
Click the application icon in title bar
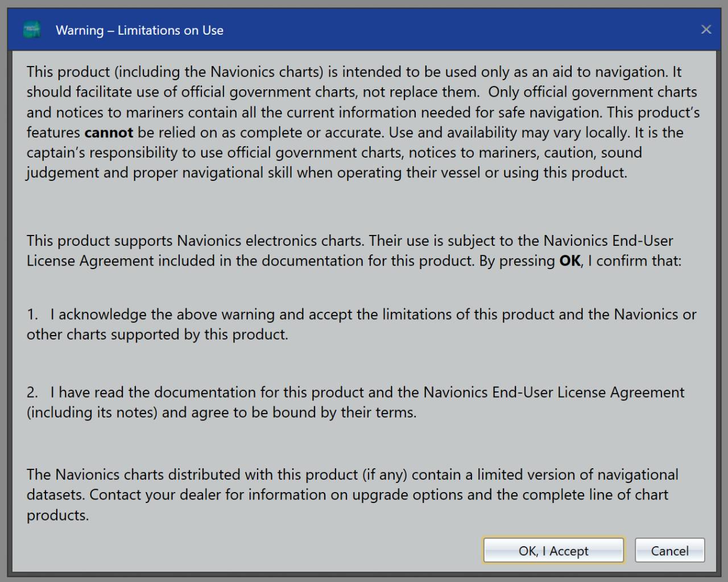coord(32,30)
